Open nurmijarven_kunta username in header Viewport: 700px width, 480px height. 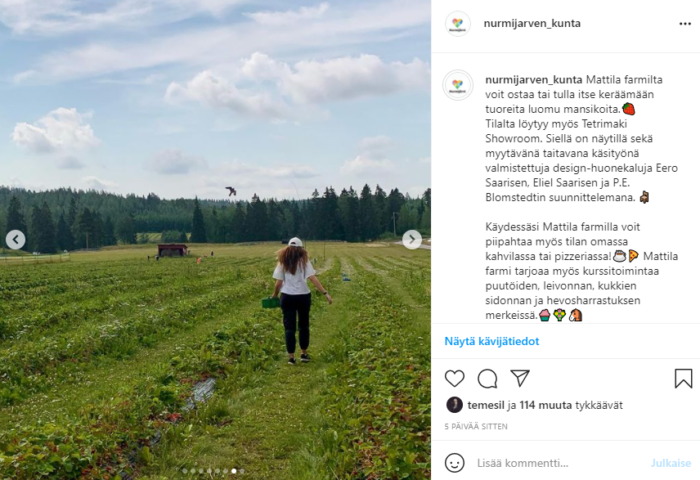(532, 24)
